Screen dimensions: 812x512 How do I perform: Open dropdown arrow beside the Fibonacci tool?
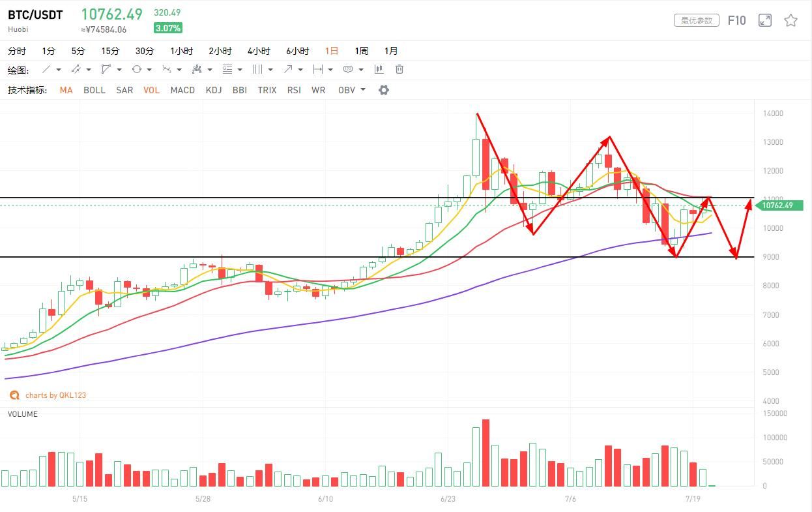coord(240,70)
